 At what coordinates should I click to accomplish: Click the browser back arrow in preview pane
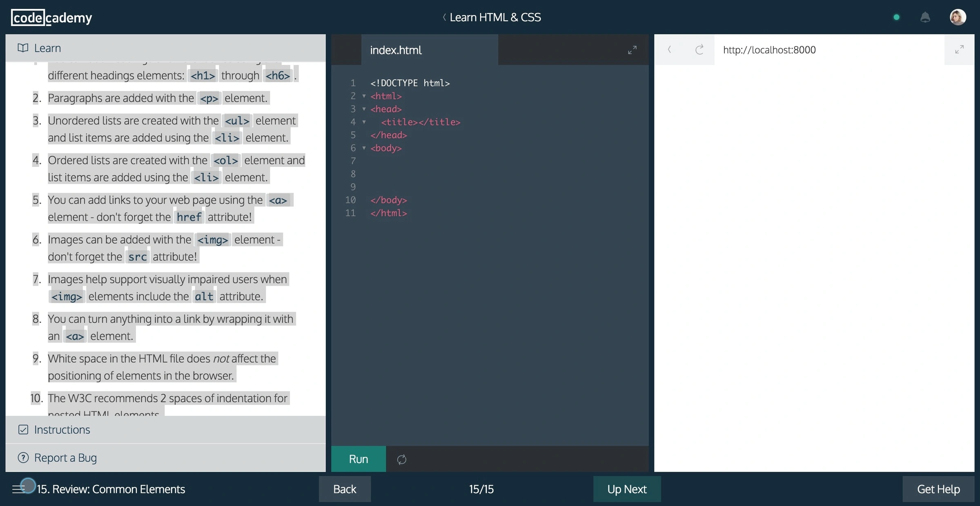pyautogui.click(x=670, y=50)
